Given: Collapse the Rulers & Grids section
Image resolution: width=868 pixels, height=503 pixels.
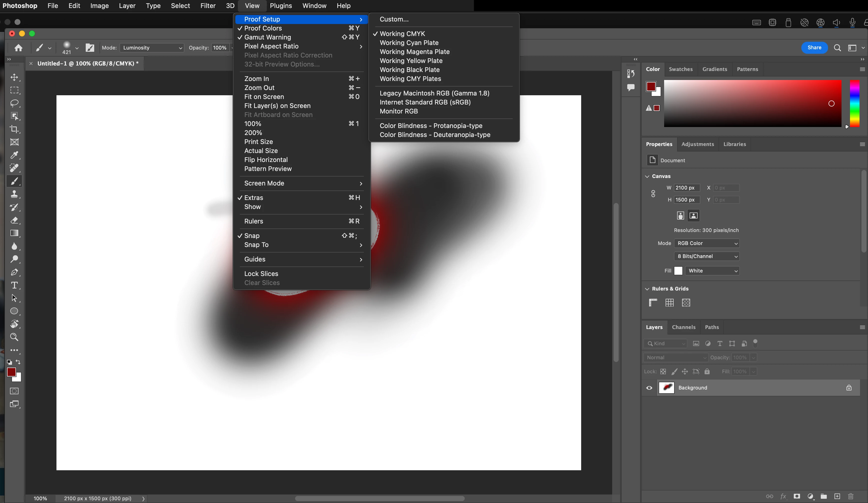Looking at the screenshot, I should coord(647,289).
